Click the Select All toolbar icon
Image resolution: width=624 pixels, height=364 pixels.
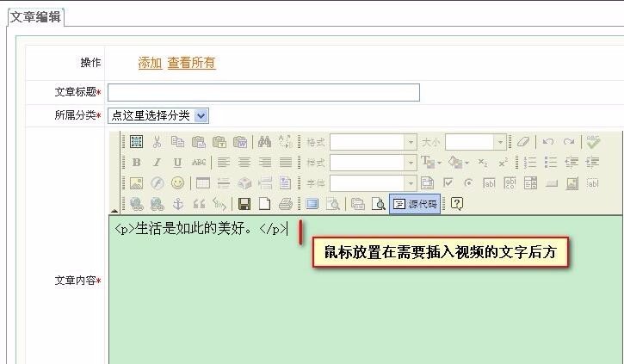pyautogui.click(x=137, y=142)
